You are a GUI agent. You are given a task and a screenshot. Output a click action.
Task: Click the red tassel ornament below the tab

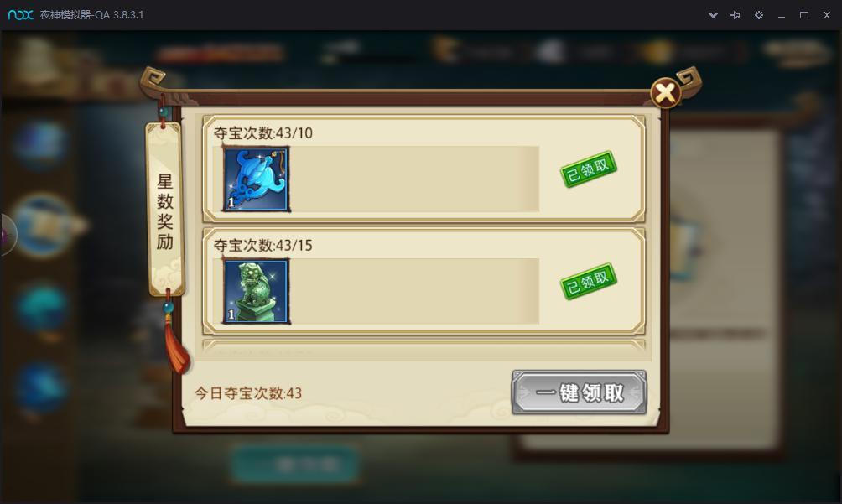point(179,344)
